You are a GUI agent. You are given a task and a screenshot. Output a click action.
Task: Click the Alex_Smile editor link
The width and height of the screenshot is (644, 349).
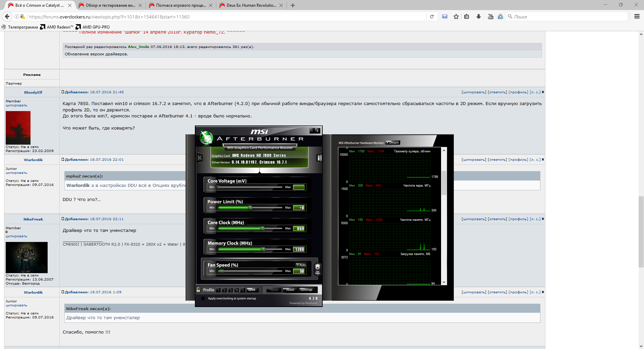[139, 47]
